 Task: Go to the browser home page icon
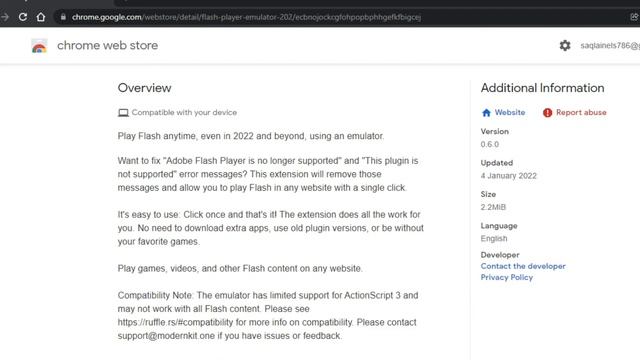(41, 17)
